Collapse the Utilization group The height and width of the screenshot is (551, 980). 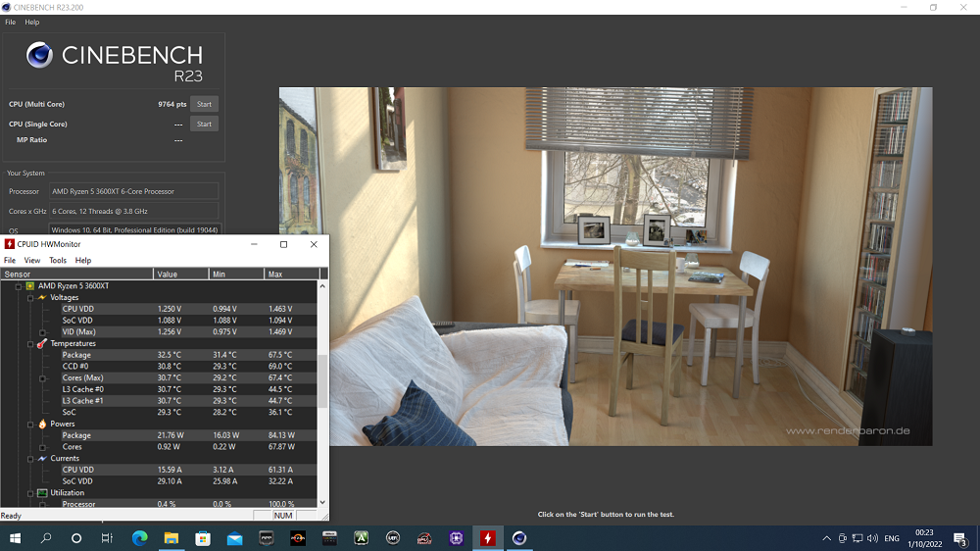pos(30,493)
